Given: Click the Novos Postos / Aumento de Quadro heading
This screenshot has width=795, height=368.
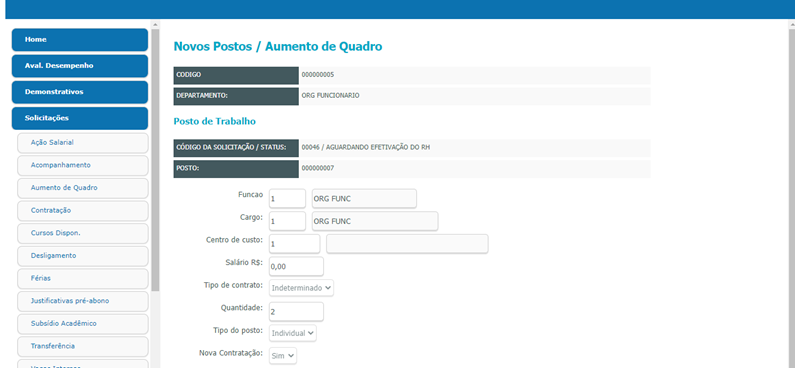Looking at the screenshot, I should pos(278,47).
